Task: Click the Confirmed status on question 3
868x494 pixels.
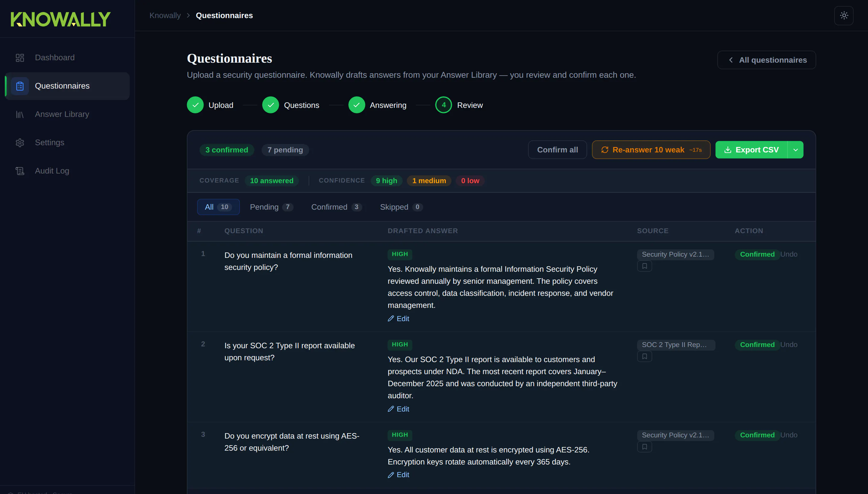Action: click(757, 435)
